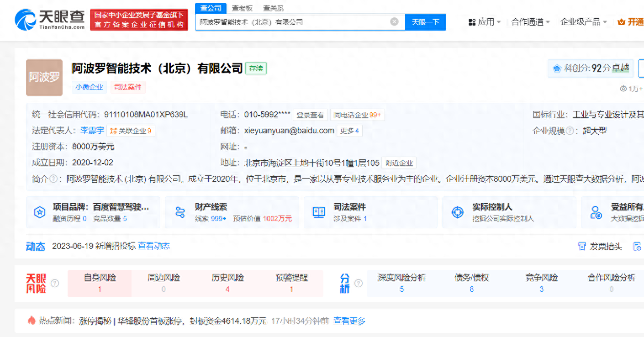Click the 发票抬头 link

(606, 247)
